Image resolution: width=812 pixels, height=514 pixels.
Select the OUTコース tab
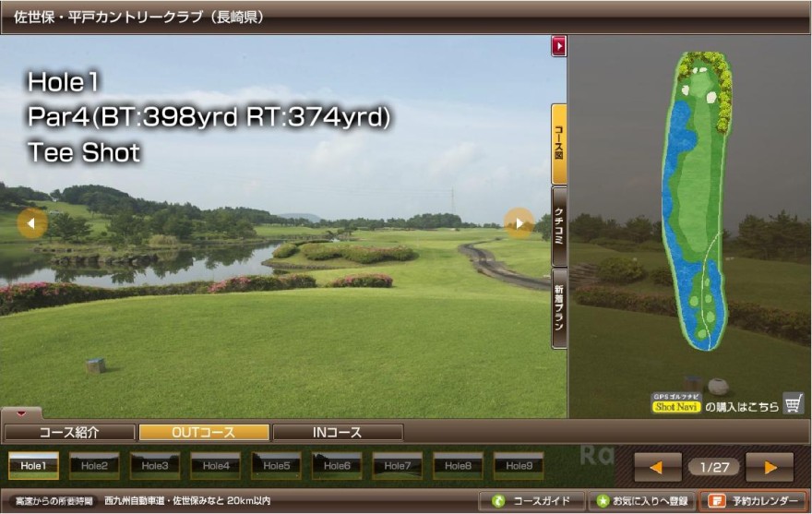click(204, 433)
